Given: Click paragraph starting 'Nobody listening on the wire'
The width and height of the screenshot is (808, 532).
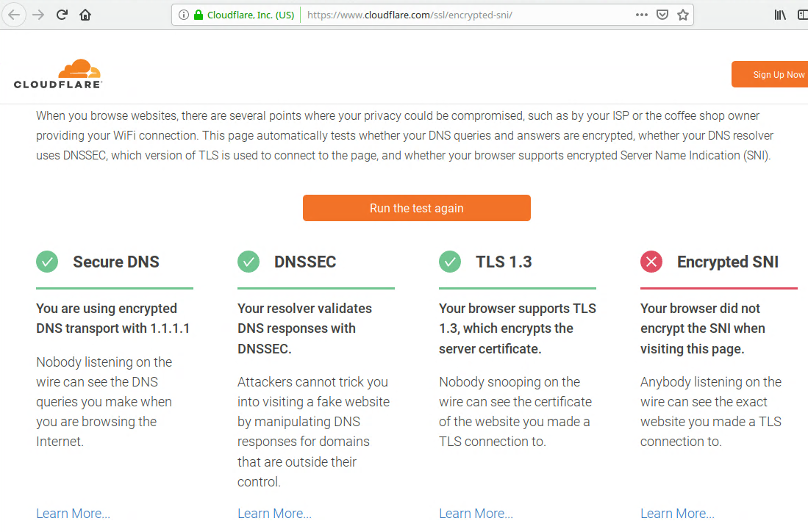Looking at the screenshot, I should coord(104,402).
